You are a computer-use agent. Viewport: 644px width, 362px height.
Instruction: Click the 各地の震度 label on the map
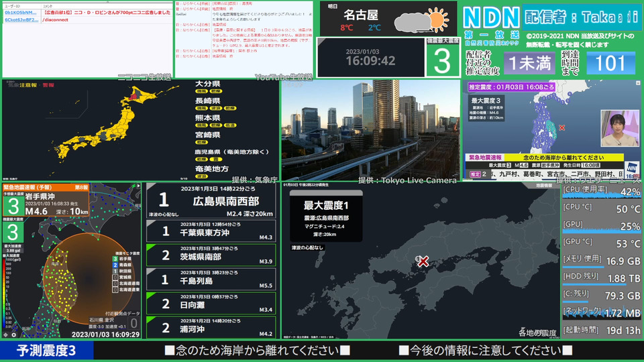click(x=537, y=333)
